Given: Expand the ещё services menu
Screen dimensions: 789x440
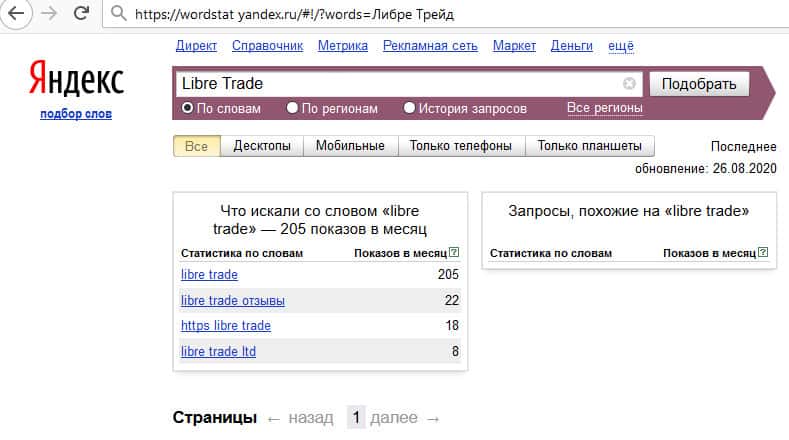Looking at the screenshot, I should click(620, 46).
